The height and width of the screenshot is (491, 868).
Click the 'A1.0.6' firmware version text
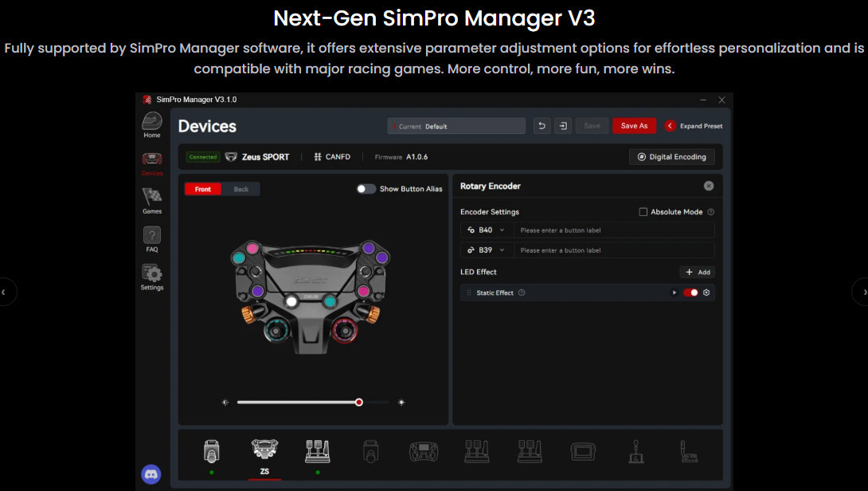coord(416,157)
